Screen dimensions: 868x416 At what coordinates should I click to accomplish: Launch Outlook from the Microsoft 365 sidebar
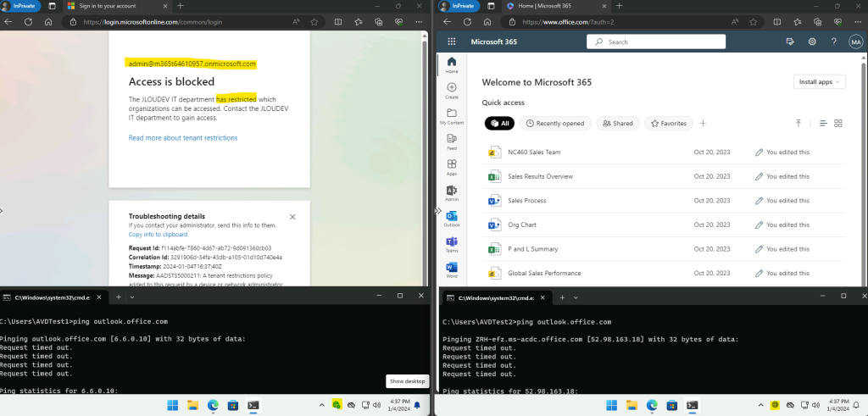[x=452, y=219]
